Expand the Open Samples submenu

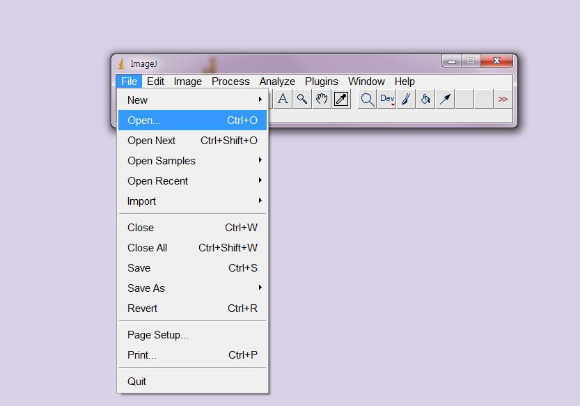point(192,160)
